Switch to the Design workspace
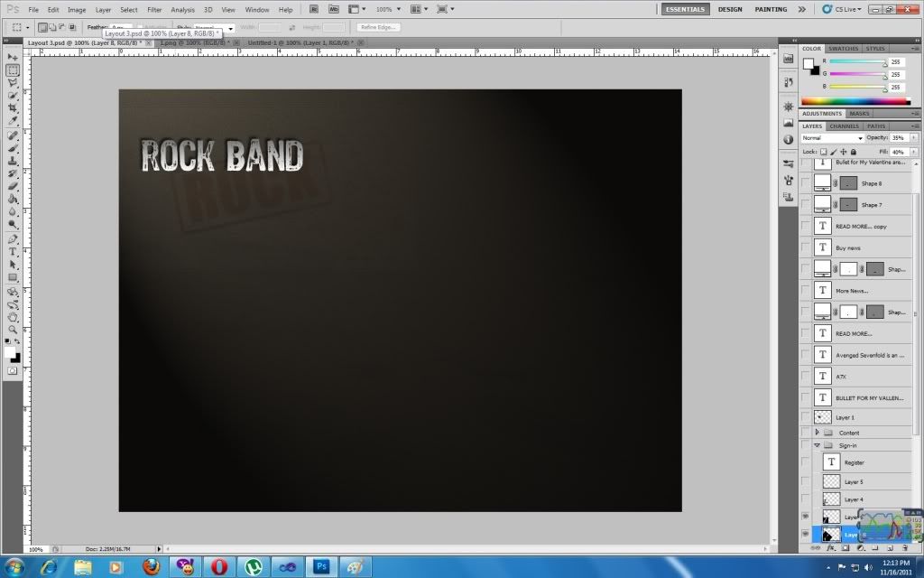Viewport: 924px width, 578px height. click(729, 9)
